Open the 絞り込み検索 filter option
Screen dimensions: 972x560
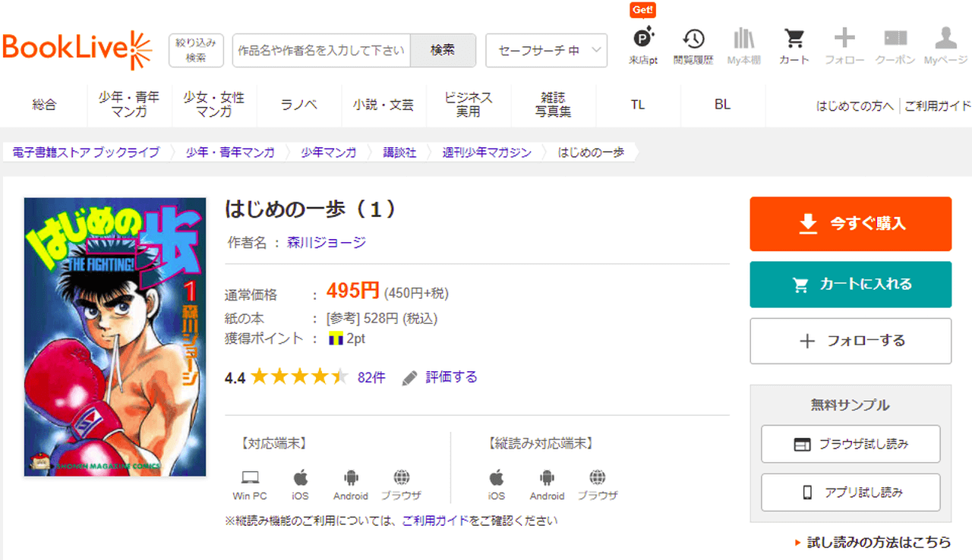pos(196,51)
